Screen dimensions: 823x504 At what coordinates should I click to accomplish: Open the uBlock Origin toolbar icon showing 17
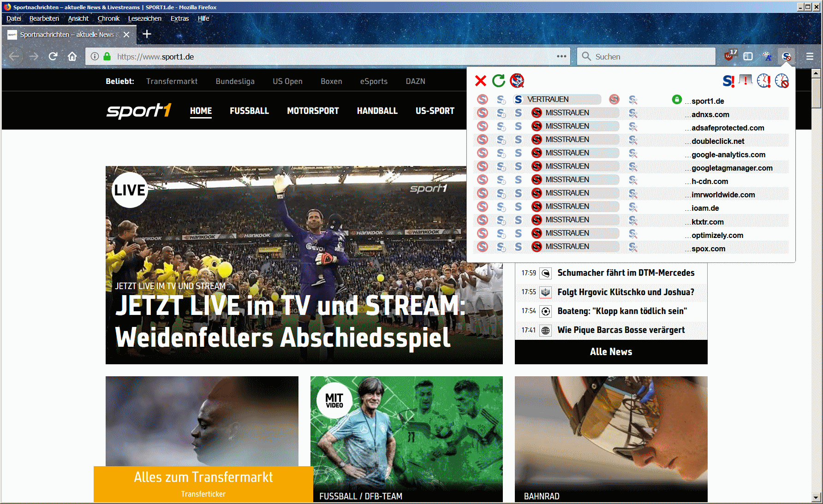pos(730,56)
